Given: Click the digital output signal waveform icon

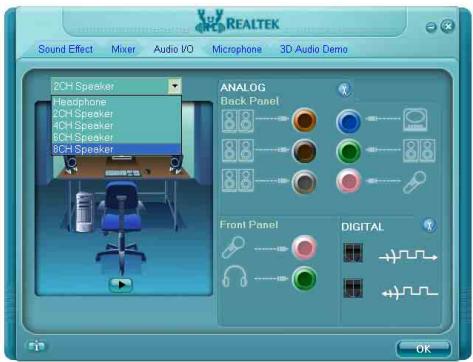Looking at the screenshot, I should [x=408, y=256].
